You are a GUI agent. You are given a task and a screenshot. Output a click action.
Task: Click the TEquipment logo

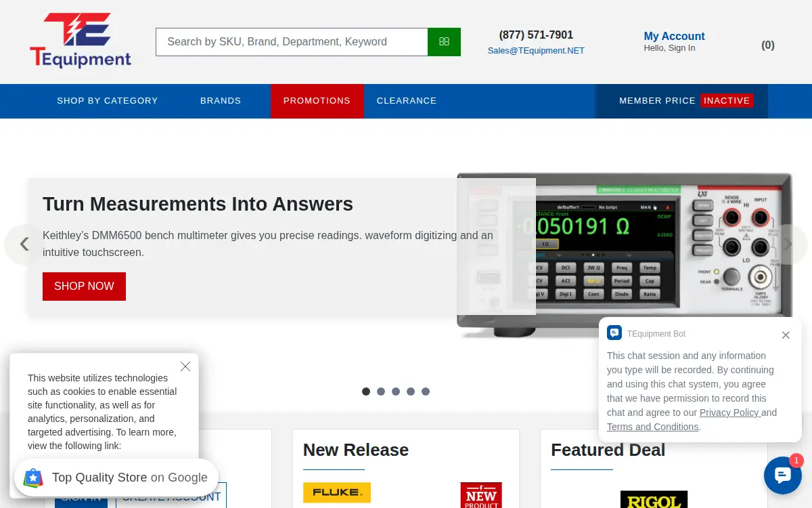tap(81, 41)
